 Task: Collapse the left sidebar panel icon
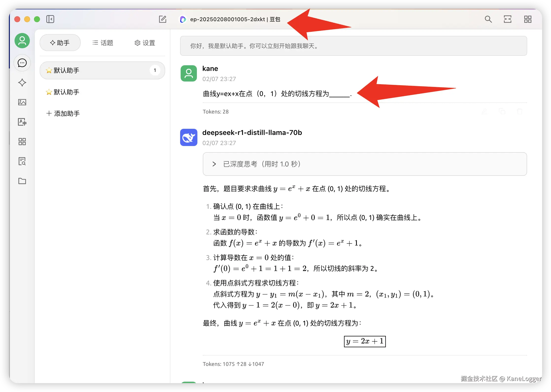[x=50, y=19]
